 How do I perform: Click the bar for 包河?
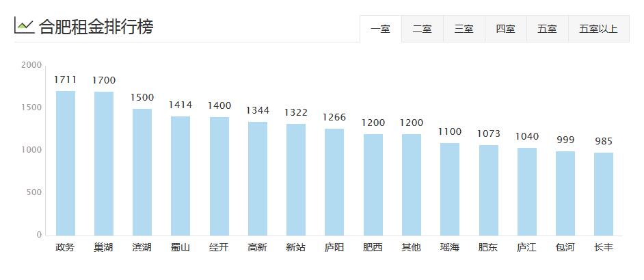(x=565, y=194)
